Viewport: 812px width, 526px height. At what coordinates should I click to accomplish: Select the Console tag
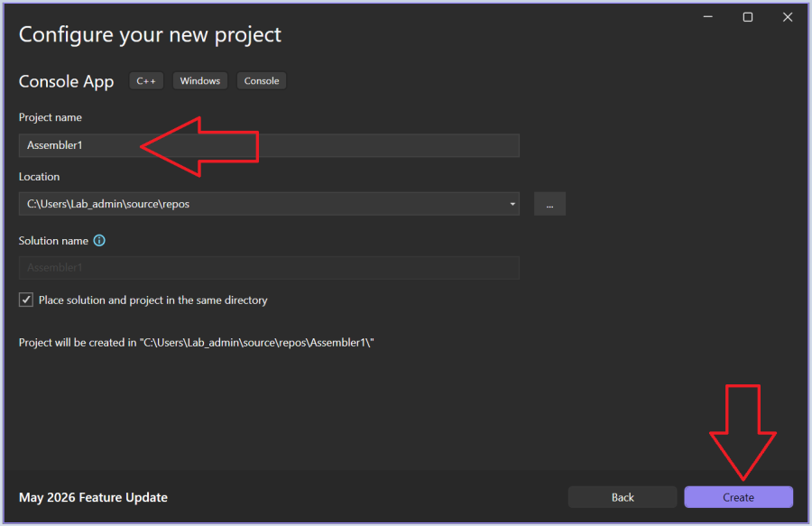click(262, 81)
